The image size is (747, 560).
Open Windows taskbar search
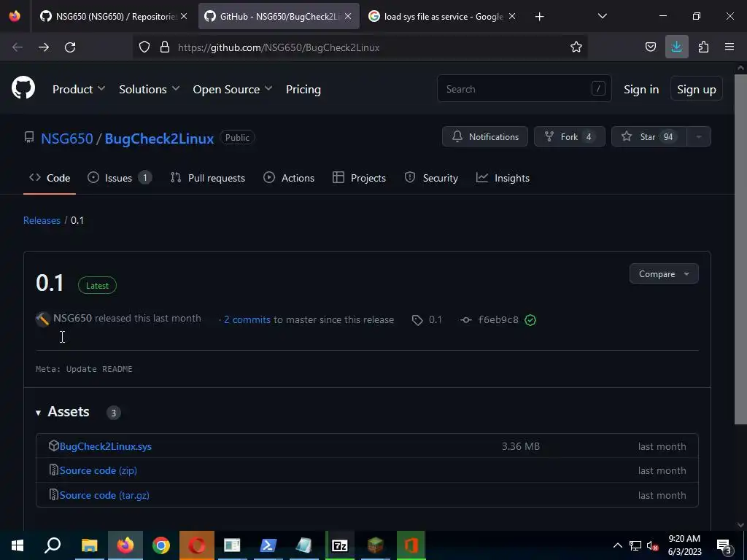pos(53,545)
